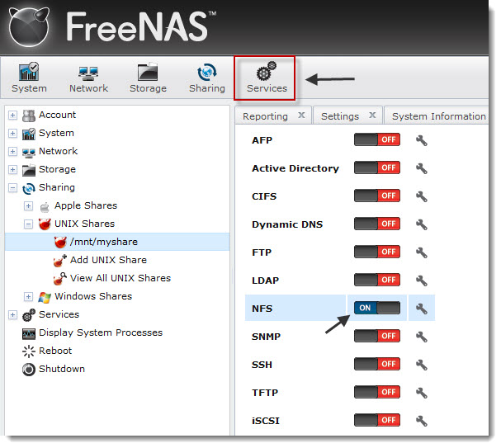Image resolution: width=501 pixels, height=448 pixels.
Task: Toggle the Active Directory service switch
Action: click(x=377, y=167)
